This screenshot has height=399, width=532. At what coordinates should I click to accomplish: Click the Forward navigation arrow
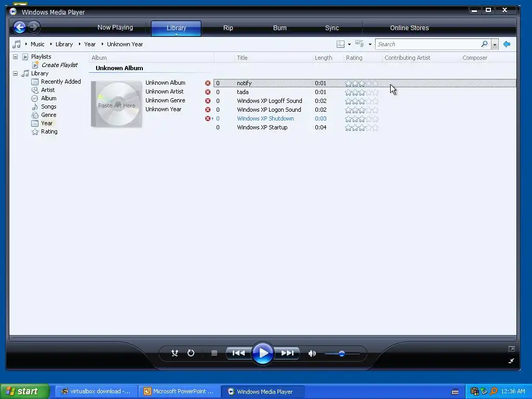pos(33,27)
